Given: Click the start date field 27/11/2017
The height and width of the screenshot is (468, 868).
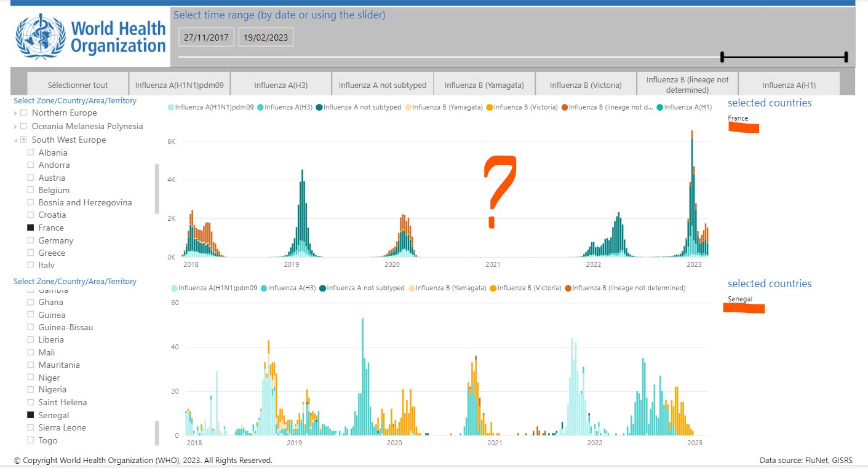Looking at the screenshot, I should tap(206, 38).
